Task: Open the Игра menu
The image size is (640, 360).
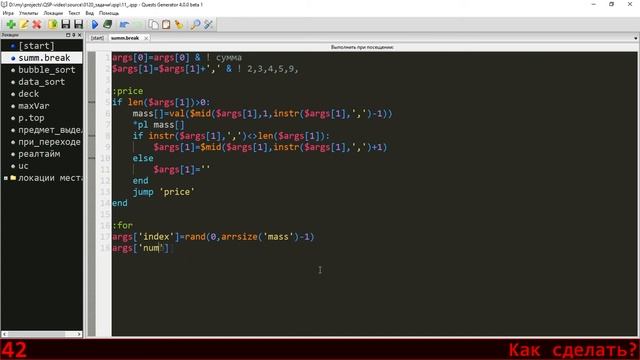Action: coord(8,13)
